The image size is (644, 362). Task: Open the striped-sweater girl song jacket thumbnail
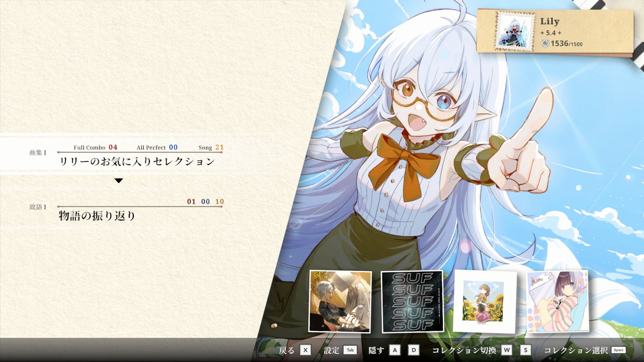pyautogui.click(x=558, y=301)
